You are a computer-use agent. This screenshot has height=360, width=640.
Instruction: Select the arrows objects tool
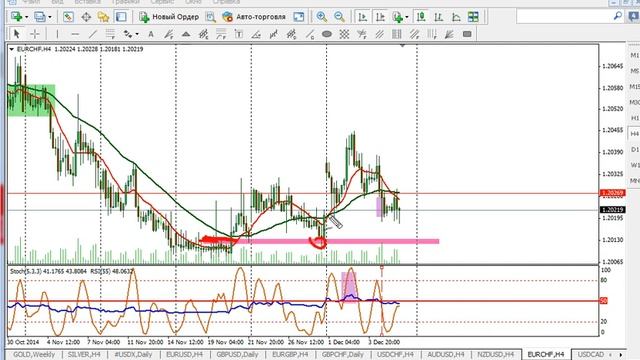(128, 34)
